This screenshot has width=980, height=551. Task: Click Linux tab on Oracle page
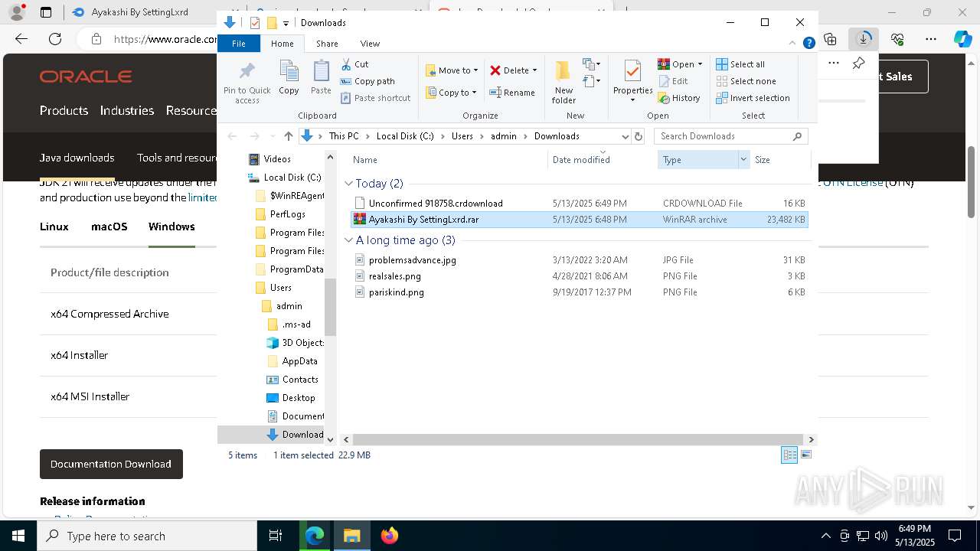pos(54,227)
